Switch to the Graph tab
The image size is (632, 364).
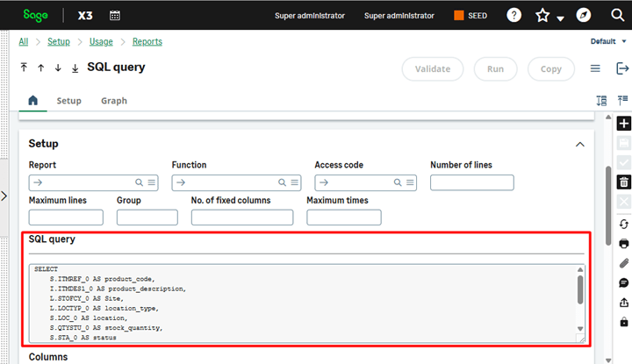pyautogui.click(x=113, y=101)
